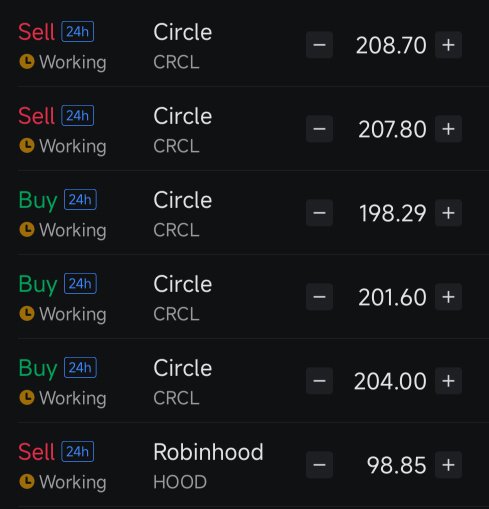Tap minus beside 204.00 price
This screenshot has width=489, height=509.
(319, 381)
